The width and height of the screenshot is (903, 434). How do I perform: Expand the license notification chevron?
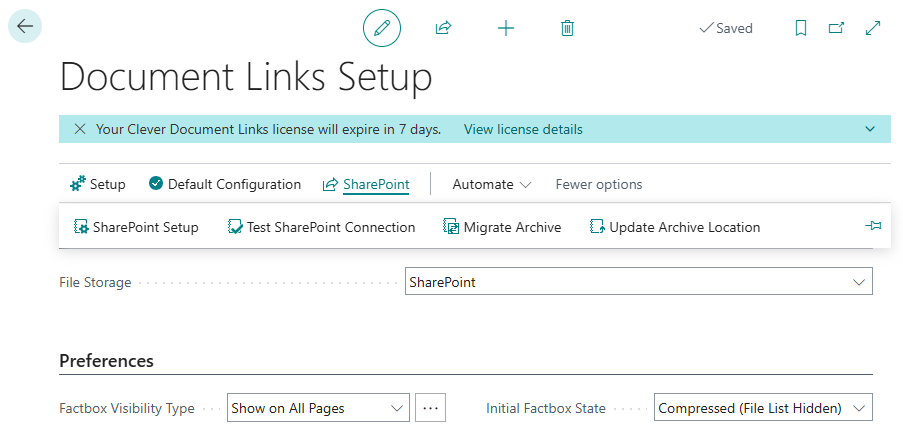pyautogui.click(x=870, y=129)
